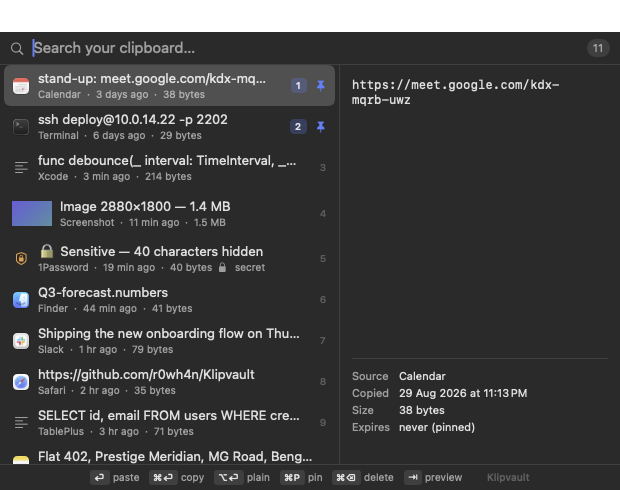Viewport: 620px width, 490px height.
Task: Click index number 4 on Image row
Action: coord(323,214)
